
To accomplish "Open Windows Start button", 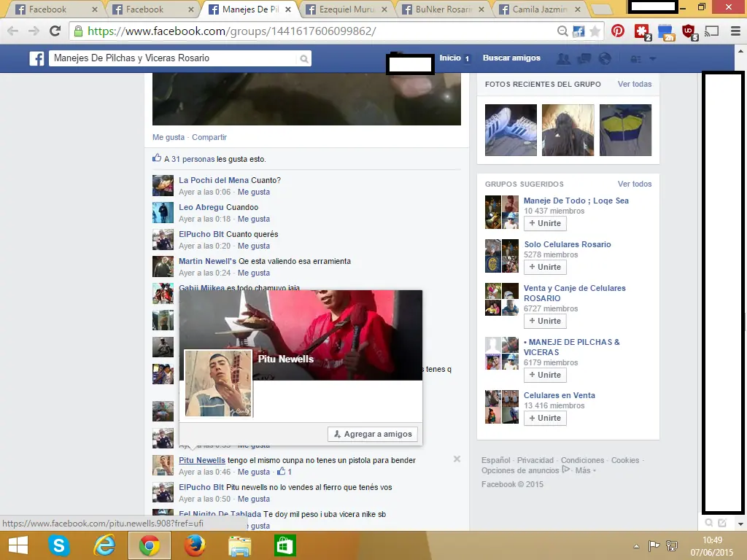I will pos(18,545).
